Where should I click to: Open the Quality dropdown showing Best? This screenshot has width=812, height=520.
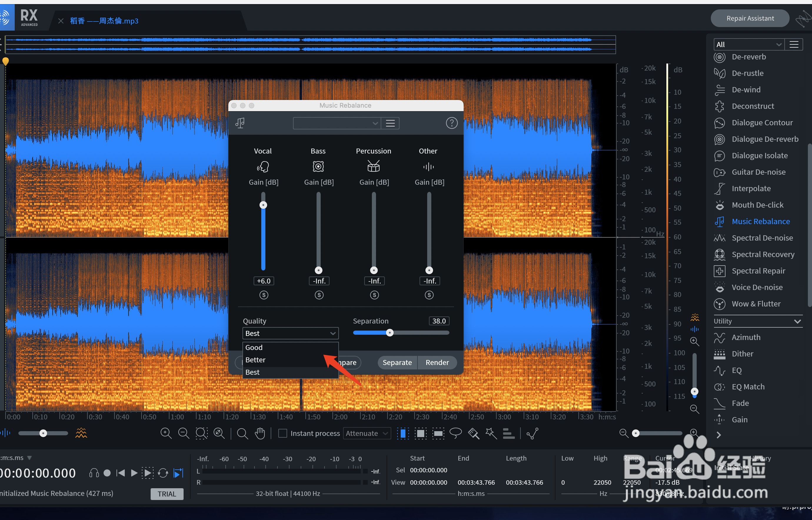(290, 333)
